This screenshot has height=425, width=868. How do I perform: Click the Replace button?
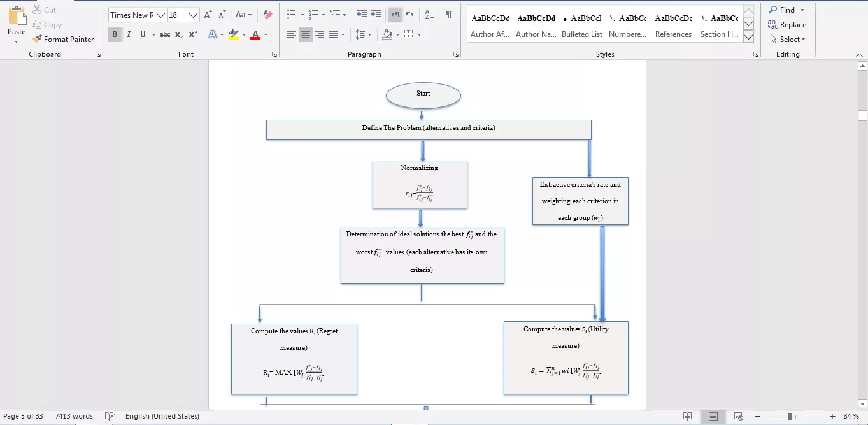pyautogui.click(x=787, y=25)
